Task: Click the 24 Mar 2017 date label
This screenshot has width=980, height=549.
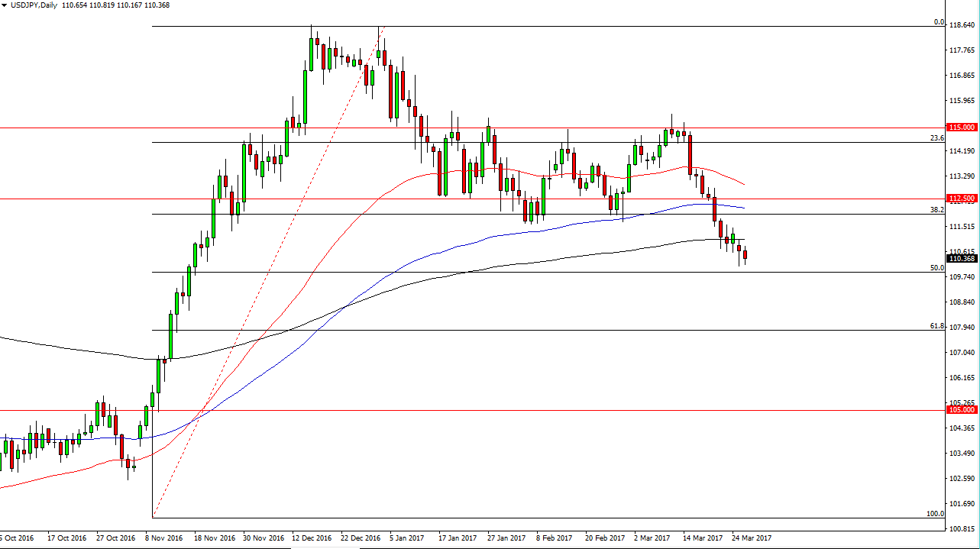Action: click(752, 538)
